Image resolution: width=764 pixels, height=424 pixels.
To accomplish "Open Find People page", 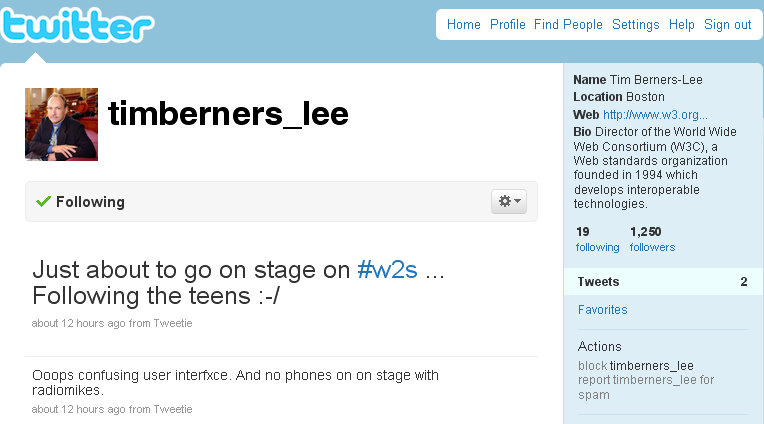I will [568, 24].
